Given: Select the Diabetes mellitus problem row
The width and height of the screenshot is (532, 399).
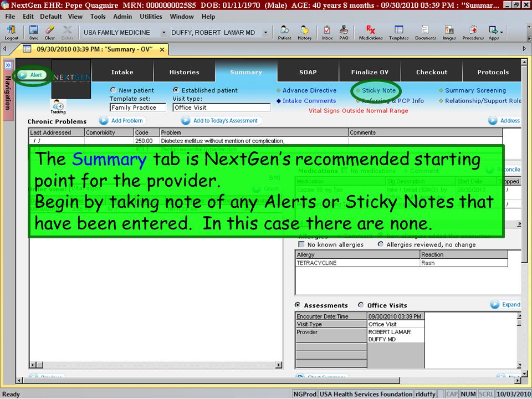Looking at the screenshot, I should click(265, 141).
